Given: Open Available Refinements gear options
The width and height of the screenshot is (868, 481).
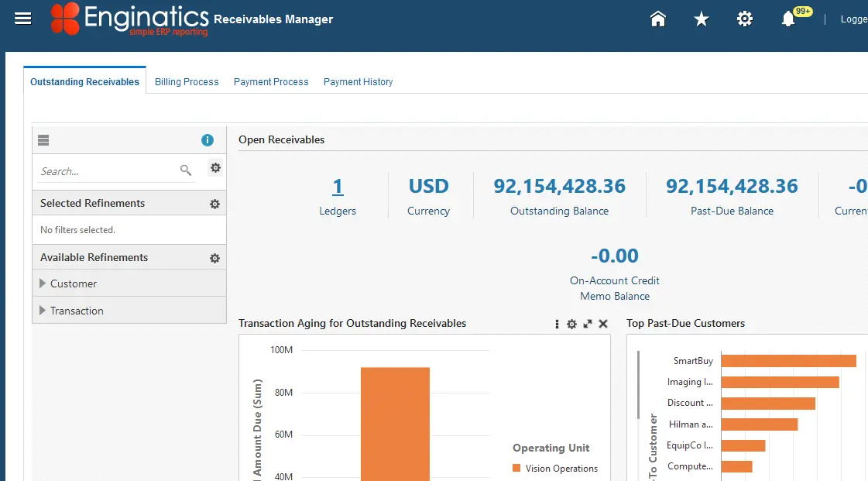Looking at the screenshot, I should point(215,258).
